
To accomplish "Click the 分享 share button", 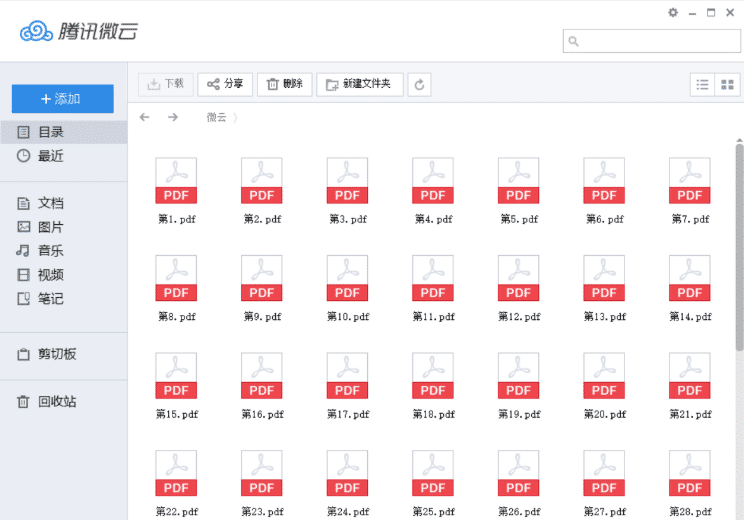I will tap(225, 84).
